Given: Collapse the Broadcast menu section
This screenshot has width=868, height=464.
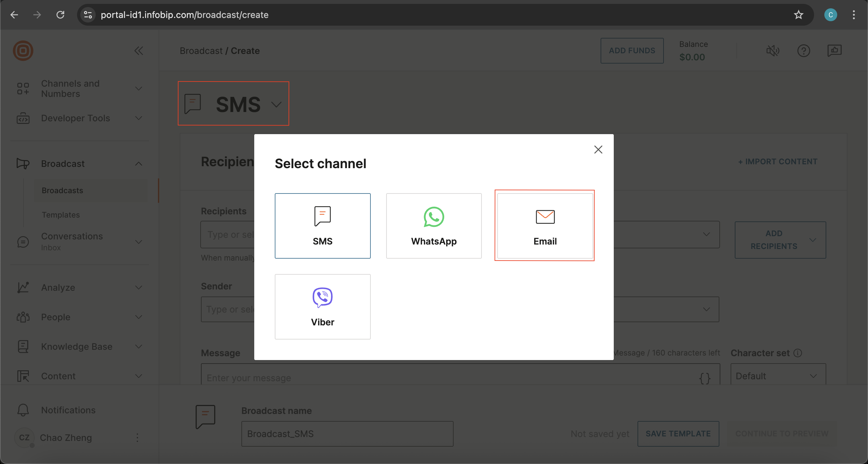Looking at the screenshot, I should pos(138,164).
